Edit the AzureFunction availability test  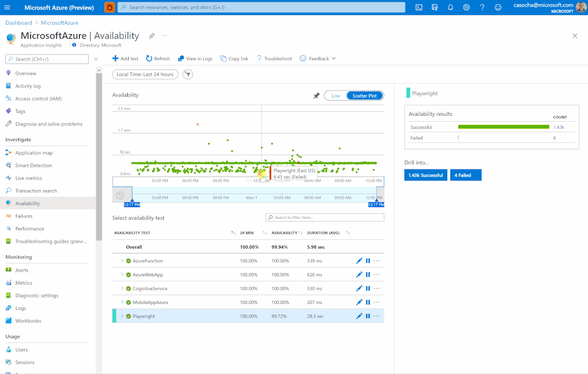(x=359, y=261)
